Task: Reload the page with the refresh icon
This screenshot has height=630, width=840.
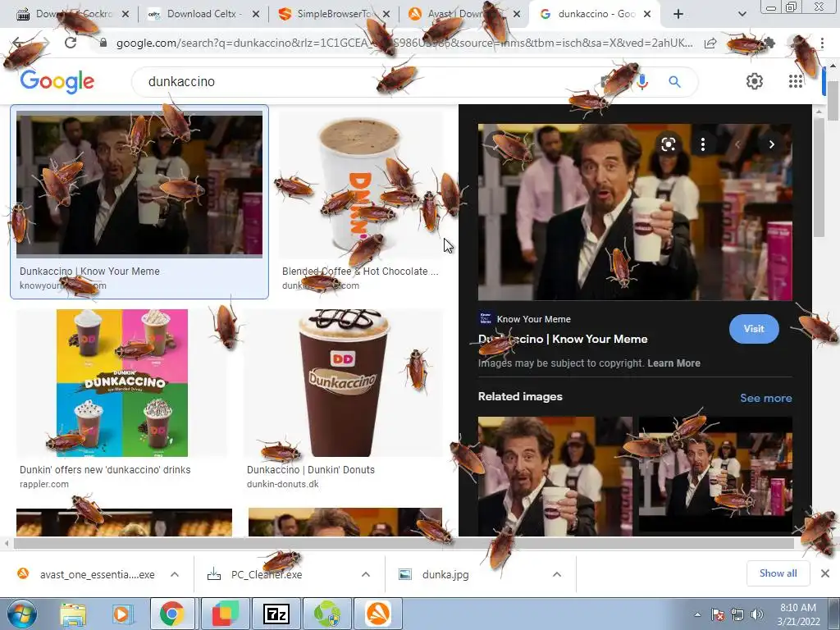Action: pos(71,43)
